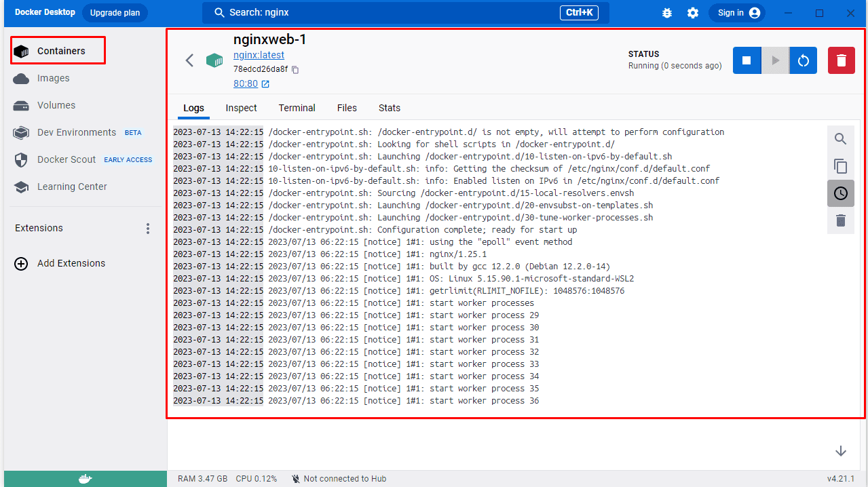Click the Running (0 seconds ago) status text
This screenshot has width=868, height=487.
[x=675, y=66]
